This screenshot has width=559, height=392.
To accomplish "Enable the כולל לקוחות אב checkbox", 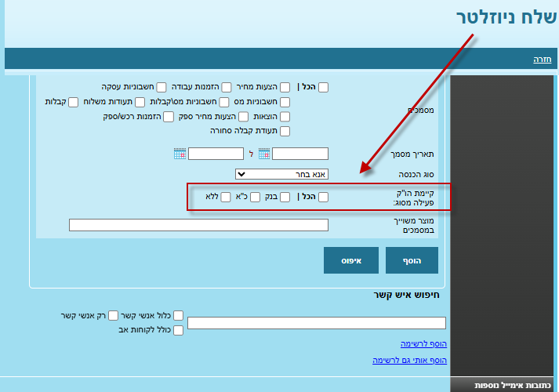I will pos(178,330).
